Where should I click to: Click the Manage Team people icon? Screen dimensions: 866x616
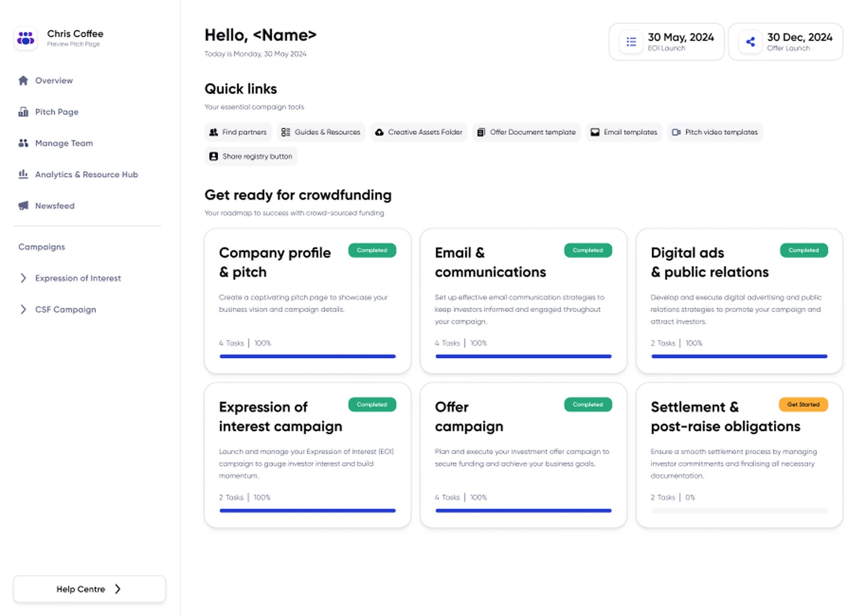pyautogui.click(x=23, y=143)
